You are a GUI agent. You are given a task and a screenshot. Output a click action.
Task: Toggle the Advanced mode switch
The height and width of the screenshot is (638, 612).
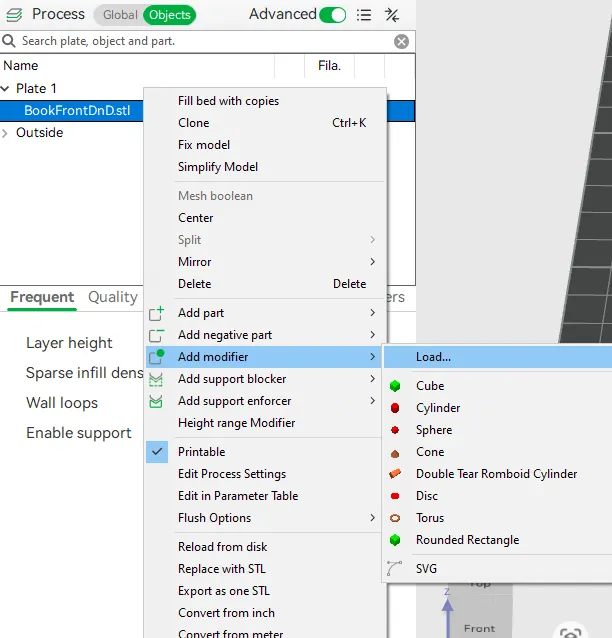(x=333, y=15)
